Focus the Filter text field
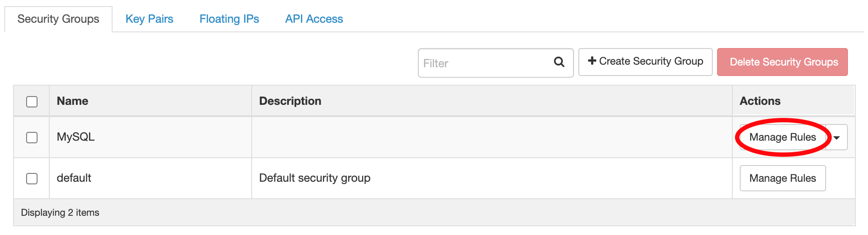The height and width of the screenshot is (235, 868). click(484, 63)
